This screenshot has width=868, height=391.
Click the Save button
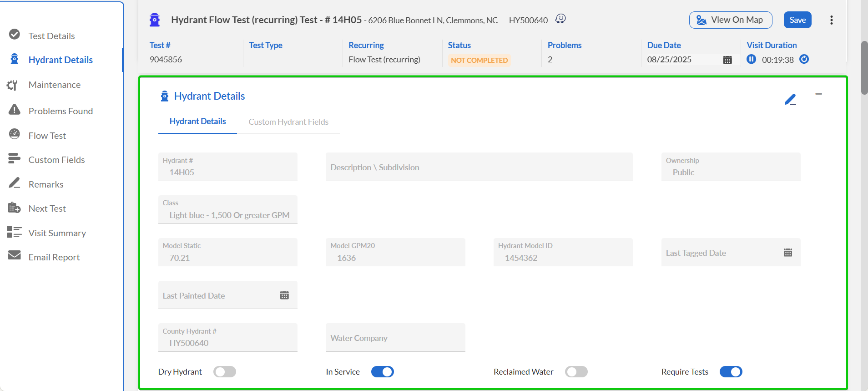[x=797, y=20]
